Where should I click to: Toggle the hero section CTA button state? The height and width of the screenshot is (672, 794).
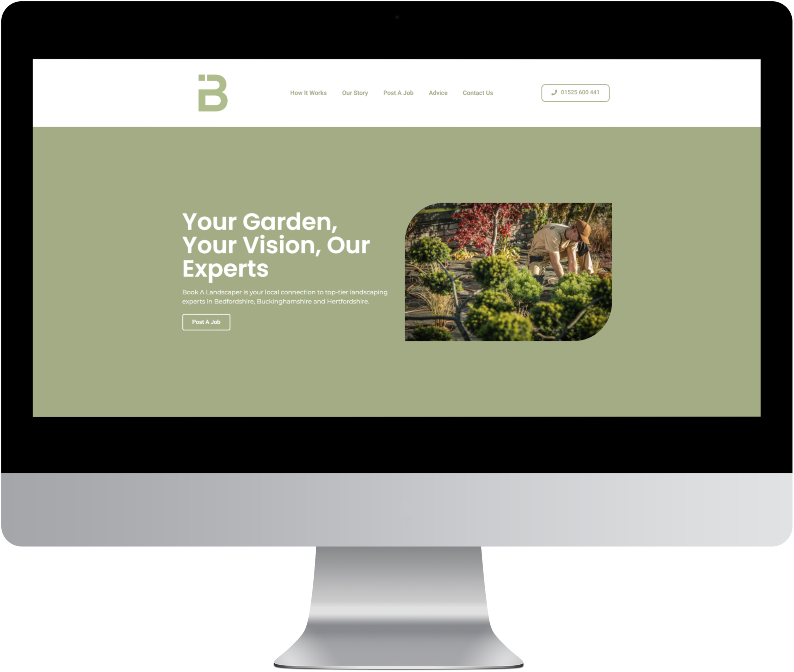(x=205, y=323)
